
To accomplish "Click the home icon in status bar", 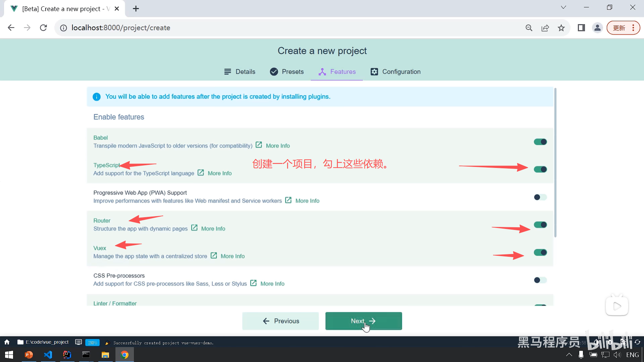I will 7,342.
